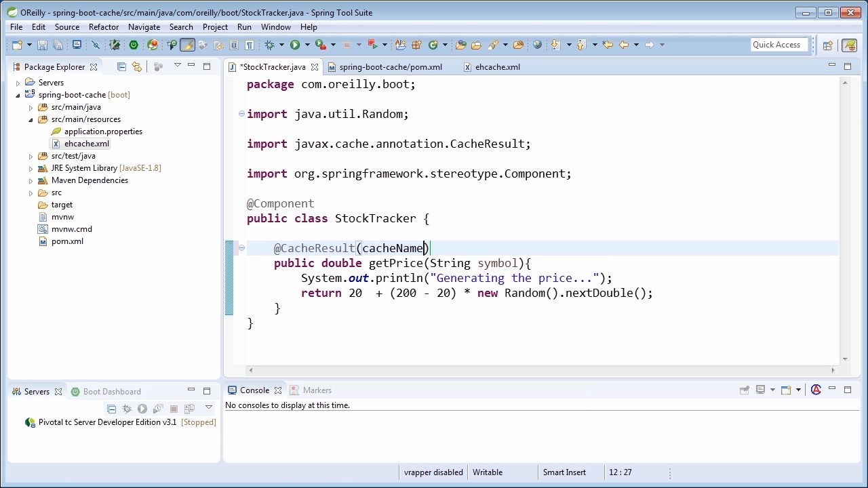Click the editor horizontal scrollbar
Screen dimensions: 868x488
(542, 370)
